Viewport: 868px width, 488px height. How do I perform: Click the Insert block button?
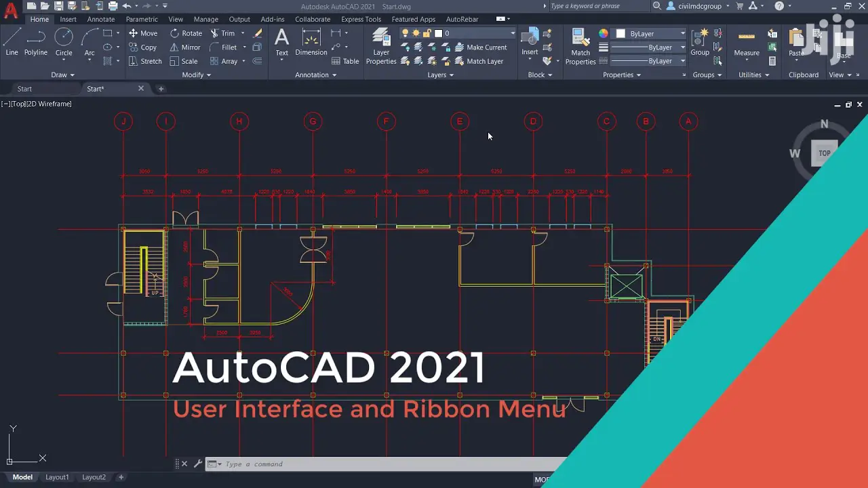click(530, 42)
